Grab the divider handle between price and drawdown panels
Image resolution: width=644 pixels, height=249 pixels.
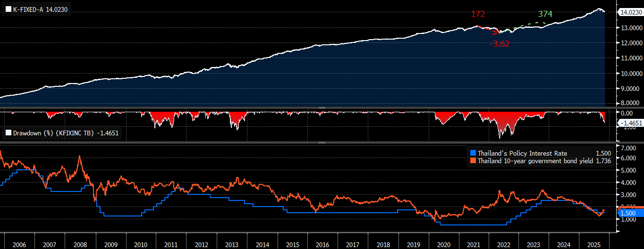point(322,108)
